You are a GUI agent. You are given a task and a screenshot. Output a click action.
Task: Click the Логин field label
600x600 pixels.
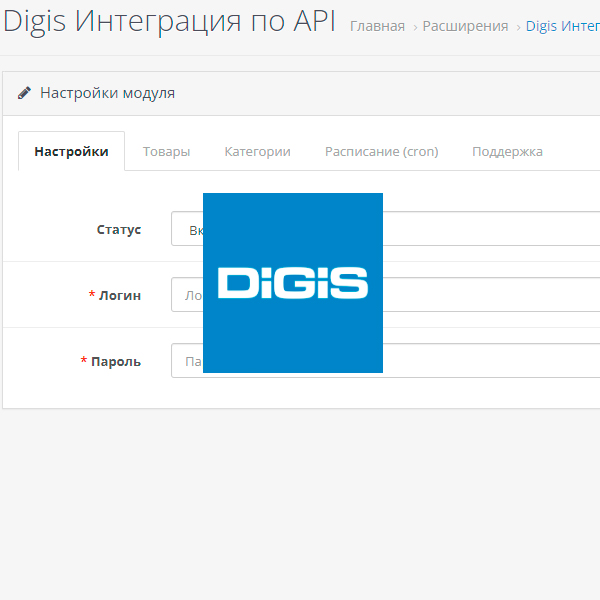click(120, 295)
